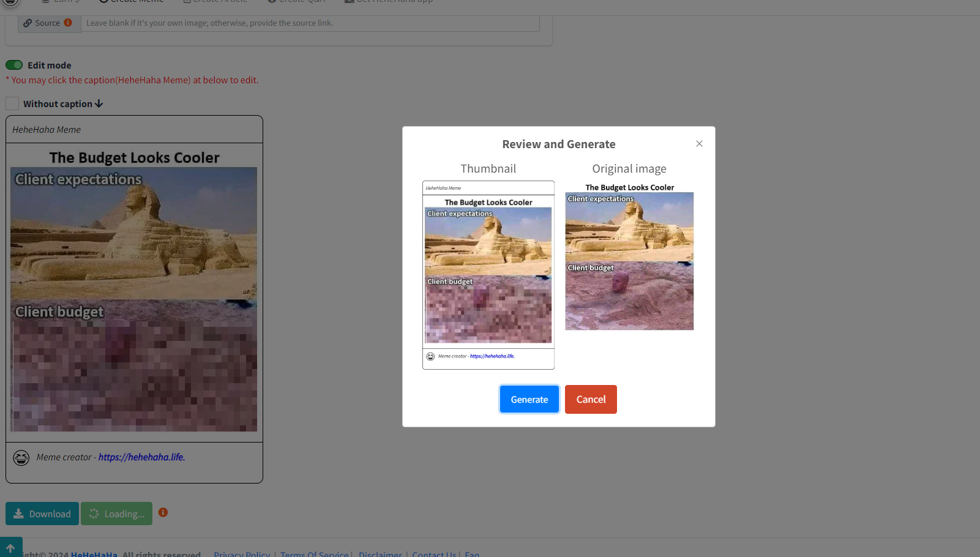Click the Thumbnail preview image in dialog
This screenshot has height=557, width=980.
click(488, 275)
